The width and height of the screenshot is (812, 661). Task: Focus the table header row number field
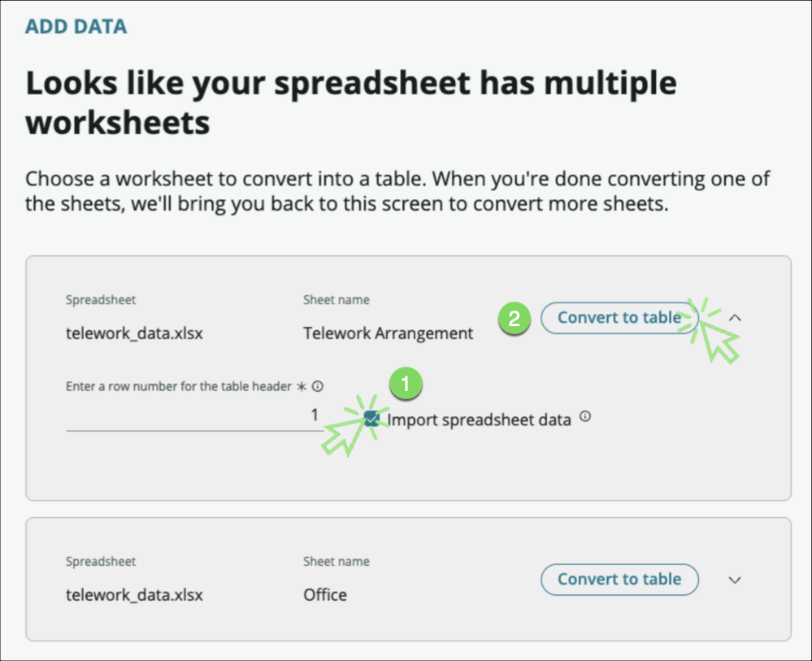[193, 415]
